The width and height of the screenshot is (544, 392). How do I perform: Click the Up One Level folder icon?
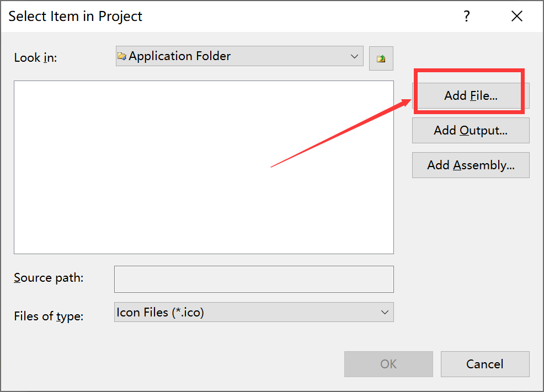tap(381, 58)
